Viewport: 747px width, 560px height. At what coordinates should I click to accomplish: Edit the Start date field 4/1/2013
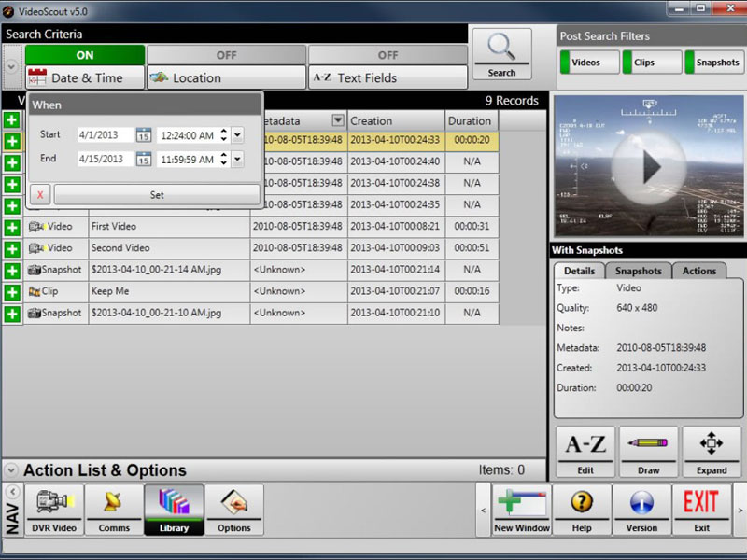point(106,134)
